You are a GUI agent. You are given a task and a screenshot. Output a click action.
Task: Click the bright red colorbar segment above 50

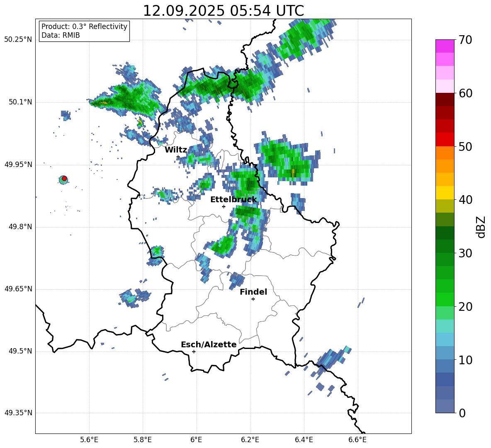(445, 140)
